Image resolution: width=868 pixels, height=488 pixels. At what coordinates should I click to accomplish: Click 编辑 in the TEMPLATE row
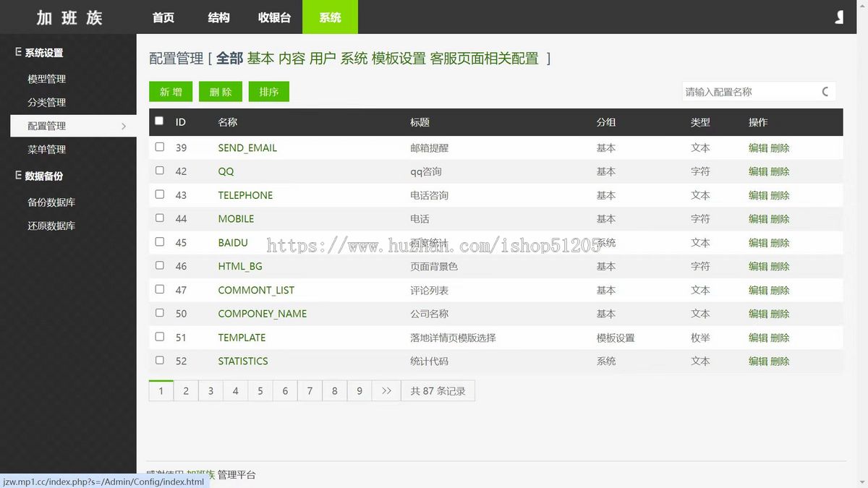tap(758, 338)
